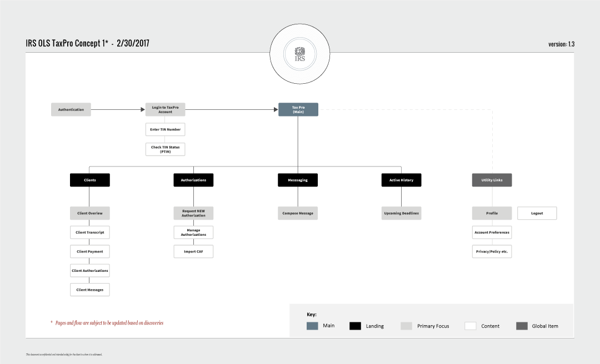Click the IRS seal logo

click(299, 54)
